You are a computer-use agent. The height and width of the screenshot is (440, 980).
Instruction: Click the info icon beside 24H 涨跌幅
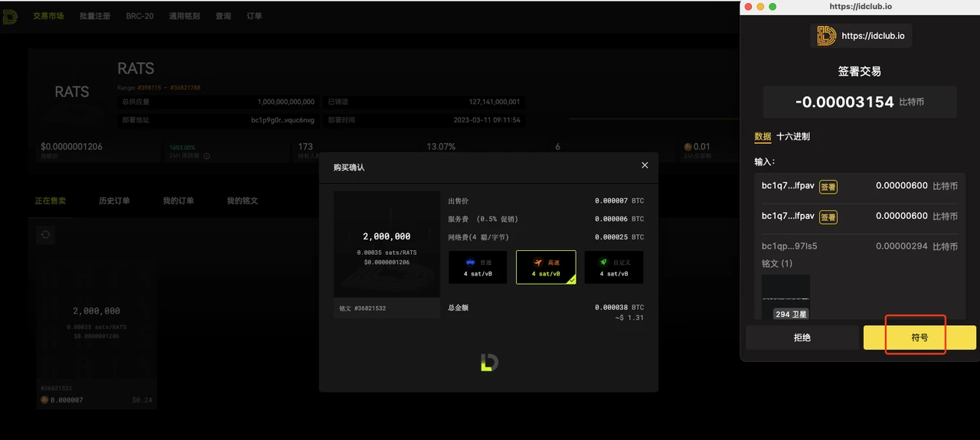pyautogui.click(x=207, y=156)
